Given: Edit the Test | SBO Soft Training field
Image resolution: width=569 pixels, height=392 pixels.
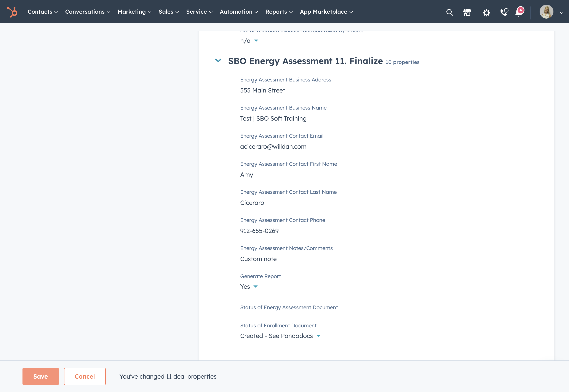Looking at the screenshot, I should 273,118.
